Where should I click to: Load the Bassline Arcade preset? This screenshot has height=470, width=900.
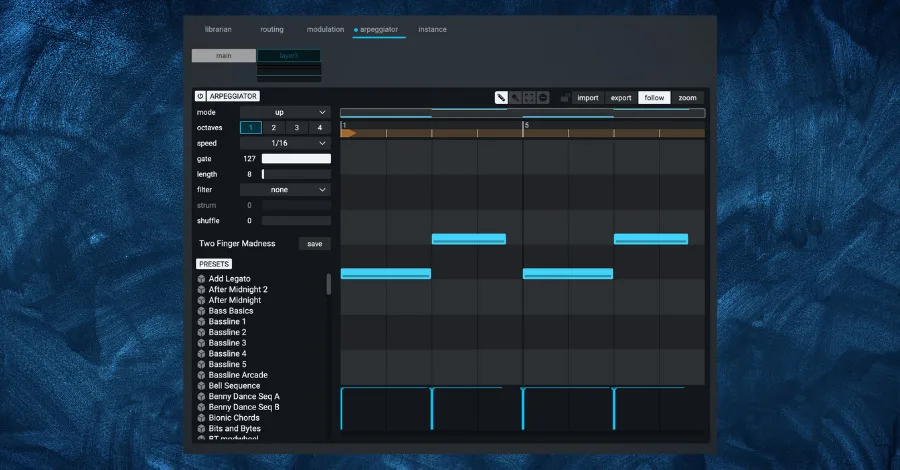(238, 375)
